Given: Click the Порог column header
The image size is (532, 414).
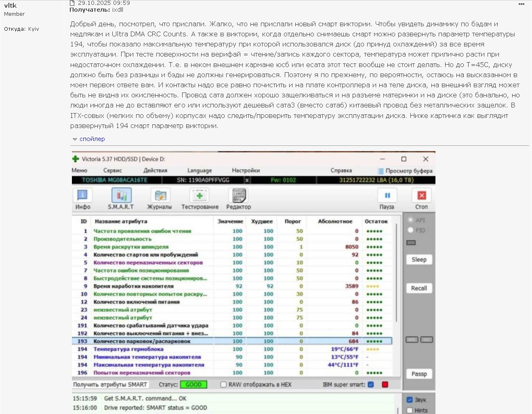Looking at the screenshot, I should click(x=293, y=221).
